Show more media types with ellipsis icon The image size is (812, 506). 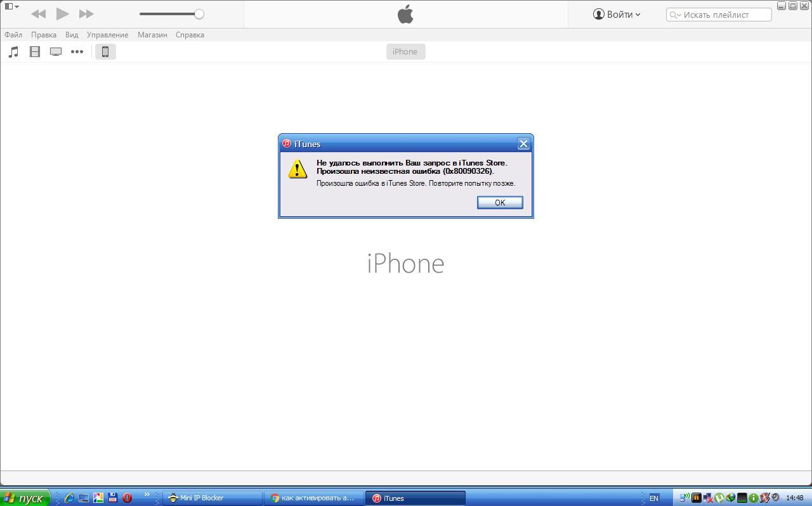tap(77, 52)
